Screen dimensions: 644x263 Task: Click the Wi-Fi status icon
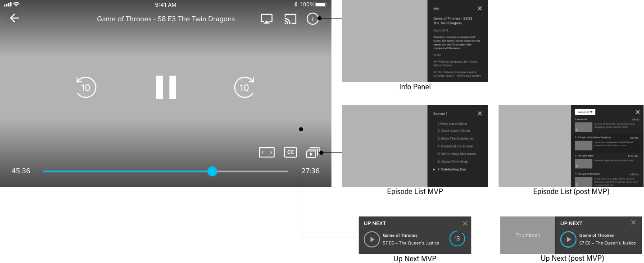[17, 5]
